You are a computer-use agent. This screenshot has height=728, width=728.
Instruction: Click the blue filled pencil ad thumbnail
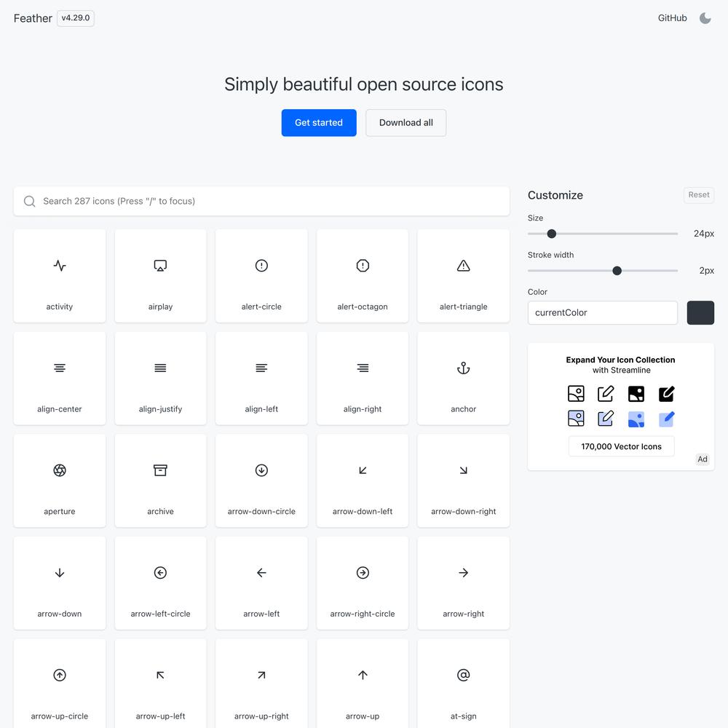pos(666,419)
